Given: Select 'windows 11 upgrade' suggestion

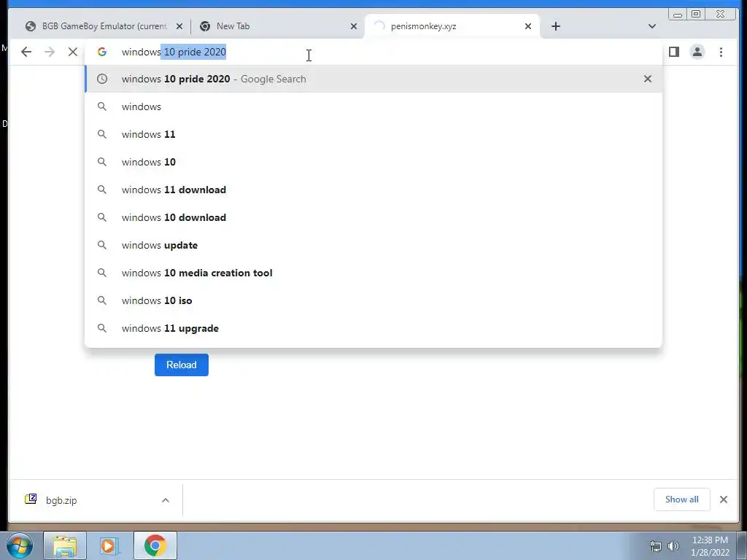Looking at the screenshot, I should tap(373, 328).
